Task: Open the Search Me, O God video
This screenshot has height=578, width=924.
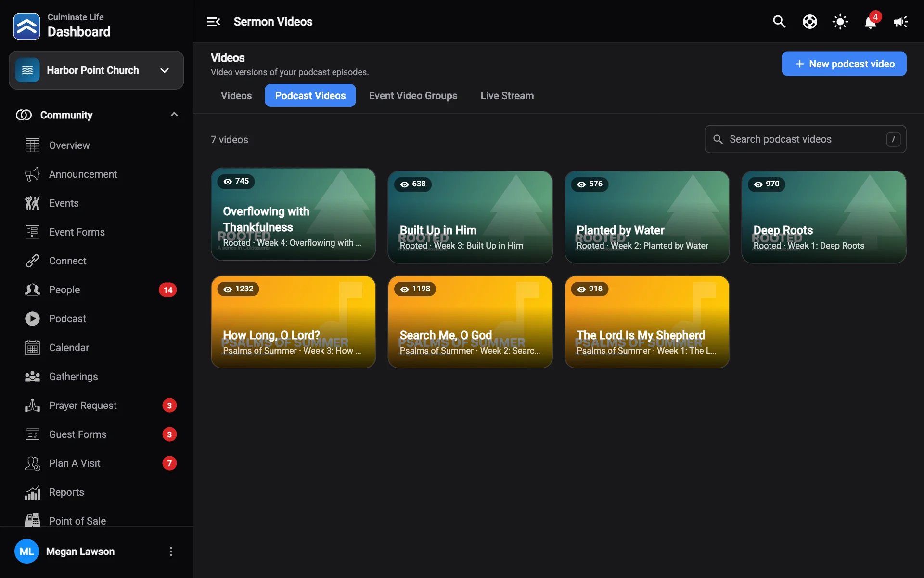Action: 470,322
